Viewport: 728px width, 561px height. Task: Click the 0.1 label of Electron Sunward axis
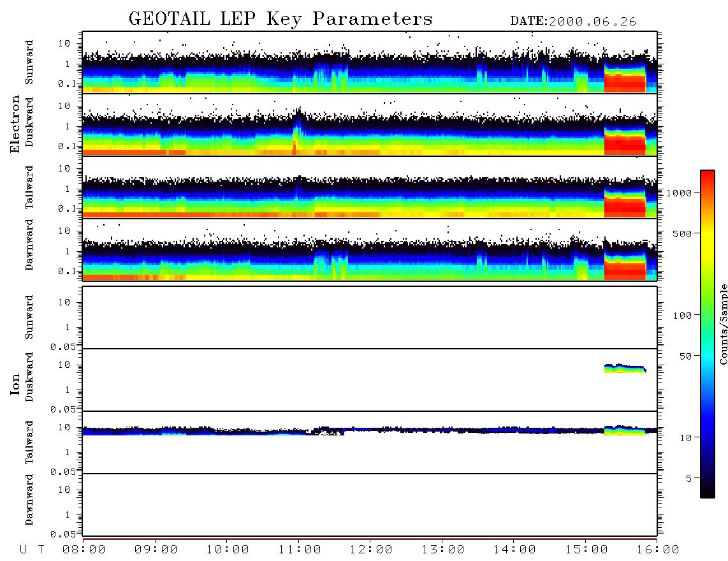(67, 84)
